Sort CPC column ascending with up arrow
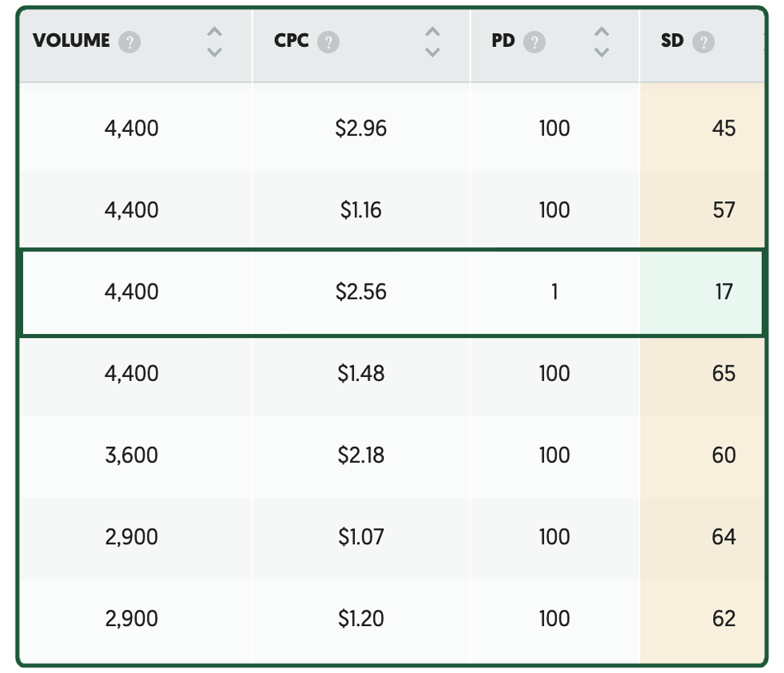Screen dimensions: 784x673 432,31
